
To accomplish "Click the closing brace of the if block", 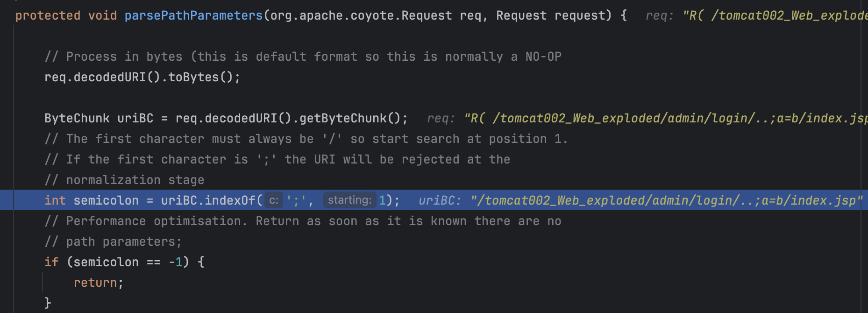I will click(48, 303).
